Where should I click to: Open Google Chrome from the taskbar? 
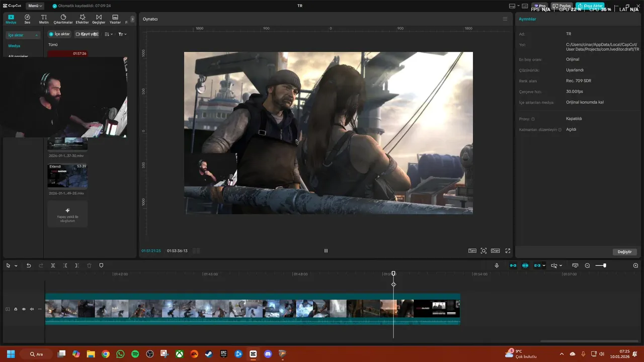106,354
